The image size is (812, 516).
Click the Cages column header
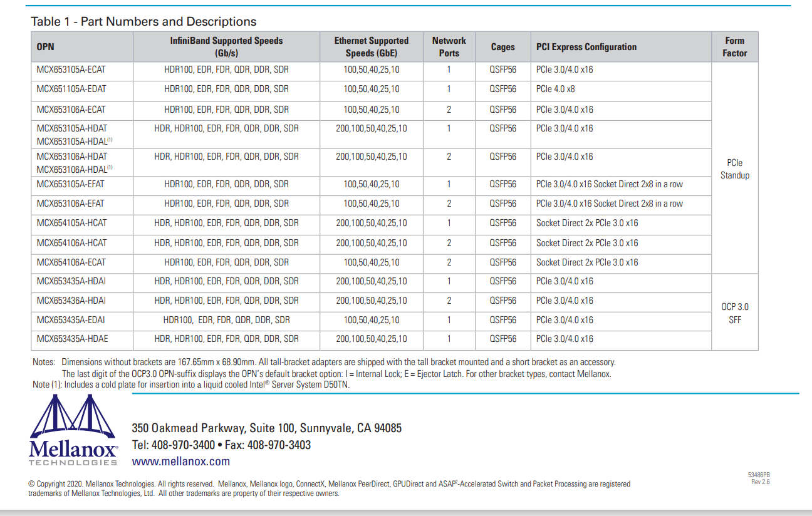[x=502, y=47]
